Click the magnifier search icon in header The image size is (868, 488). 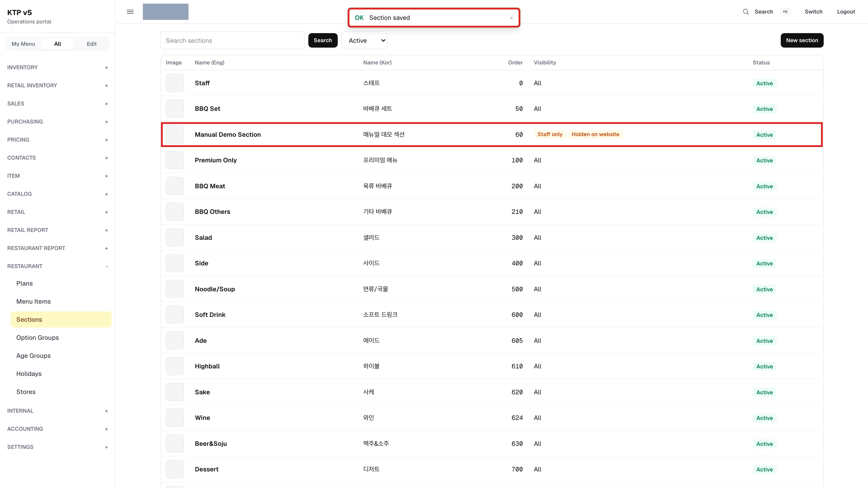pyautogui.click(x=746, y=12)
